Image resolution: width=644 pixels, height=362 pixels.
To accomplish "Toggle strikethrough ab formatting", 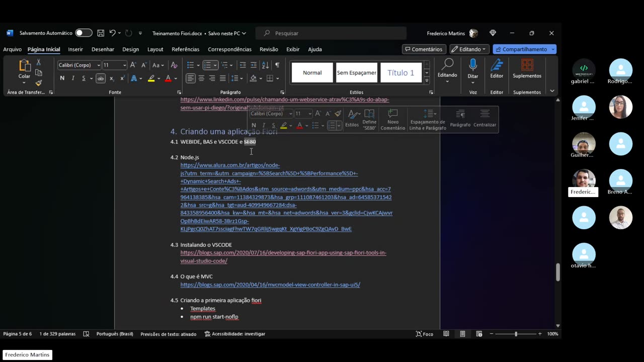I will pyautogui.click(x=101, y=78).
